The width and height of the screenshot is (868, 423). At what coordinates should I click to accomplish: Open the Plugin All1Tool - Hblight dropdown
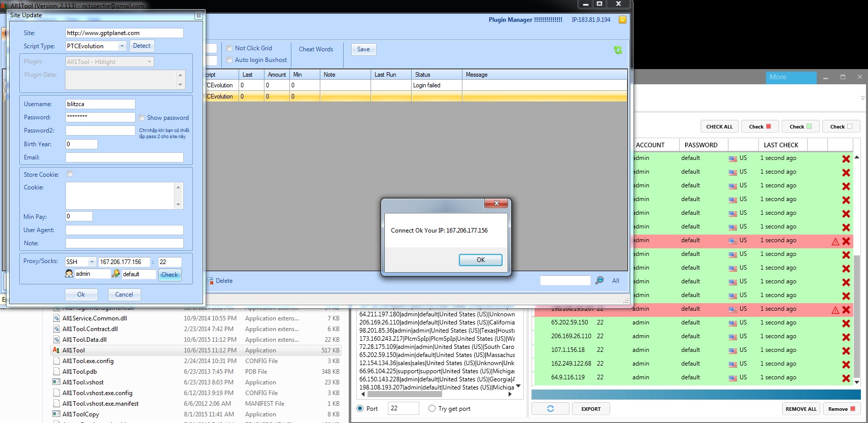click(x=149, y=62)
